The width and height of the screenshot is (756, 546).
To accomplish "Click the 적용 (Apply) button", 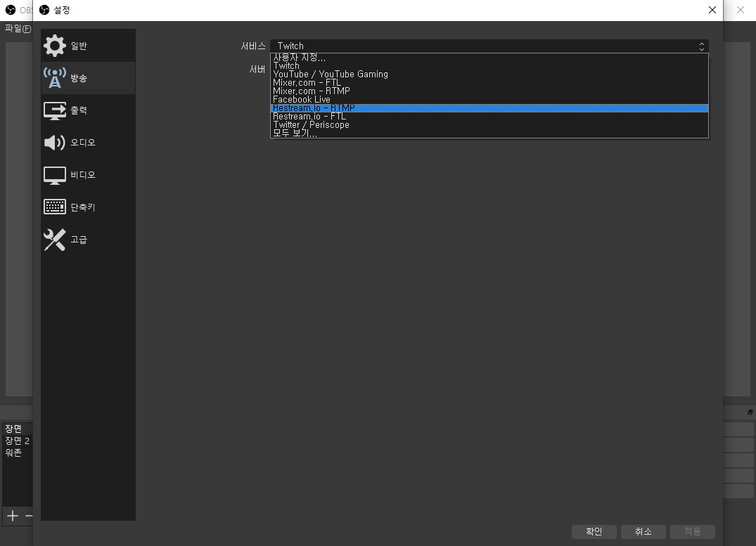I will (x=693, y=531).
